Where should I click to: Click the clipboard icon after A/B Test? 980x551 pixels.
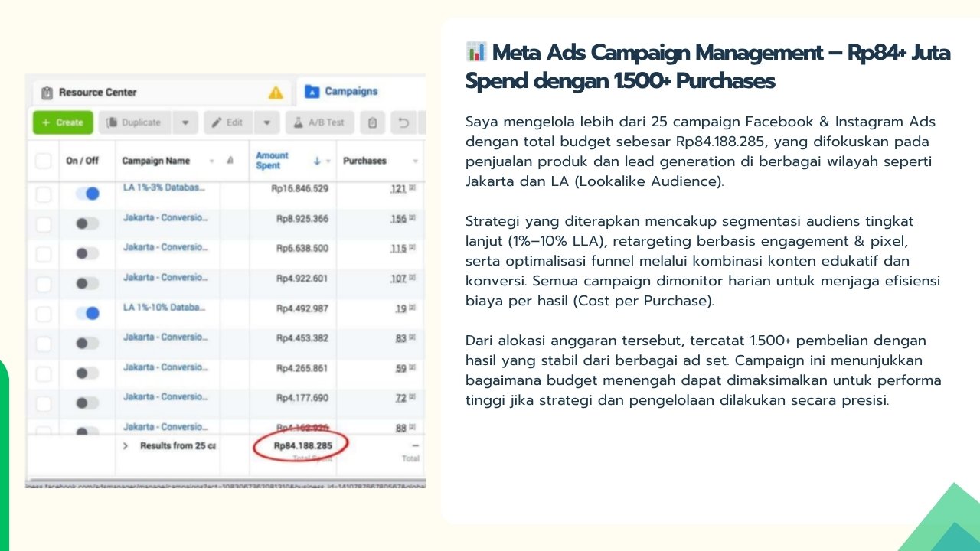(372, 122)
